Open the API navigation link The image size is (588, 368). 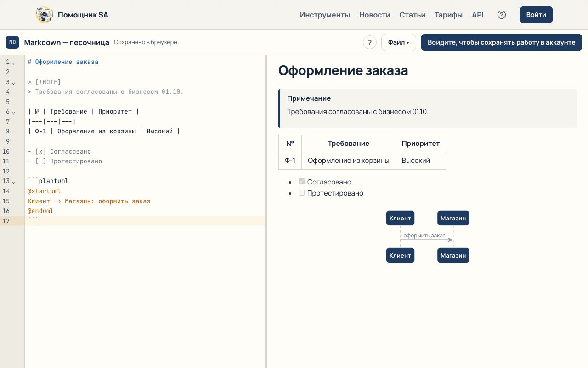click(478, 15)
